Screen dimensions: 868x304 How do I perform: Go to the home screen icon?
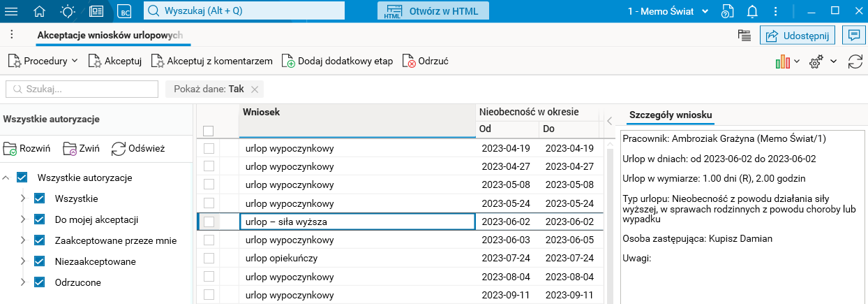40,11
